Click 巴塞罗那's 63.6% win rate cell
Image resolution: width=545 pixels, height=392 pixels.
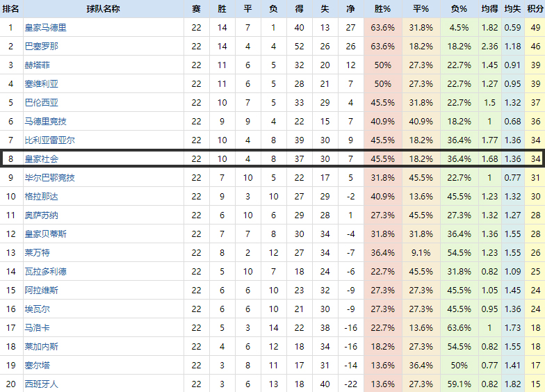[x=383, y=47]
